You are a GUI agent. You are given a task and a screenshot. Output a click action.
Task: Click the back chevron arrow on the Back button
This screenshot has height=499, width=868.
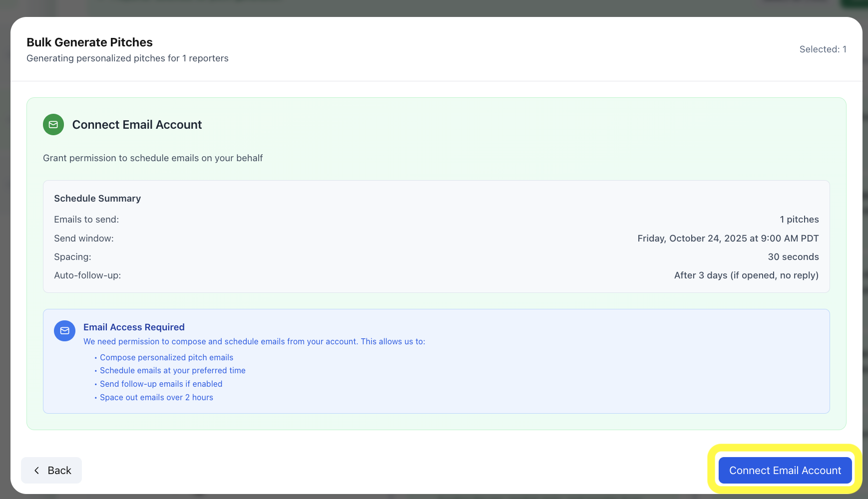point(36,470)
